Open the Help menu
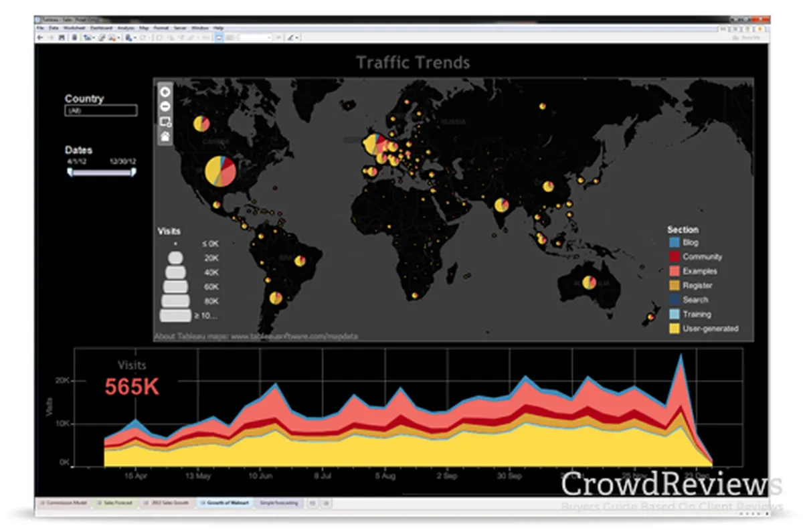 (x=218, y=28)
